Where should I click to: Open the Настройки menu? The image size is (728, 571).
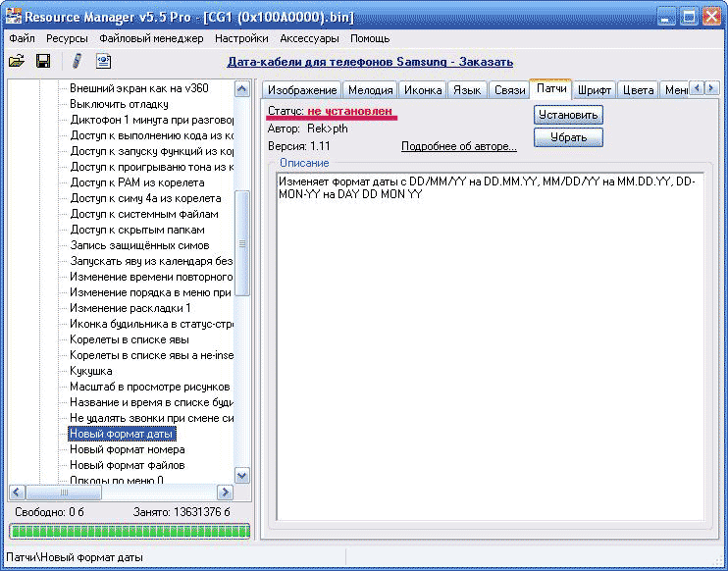point(241,38)
